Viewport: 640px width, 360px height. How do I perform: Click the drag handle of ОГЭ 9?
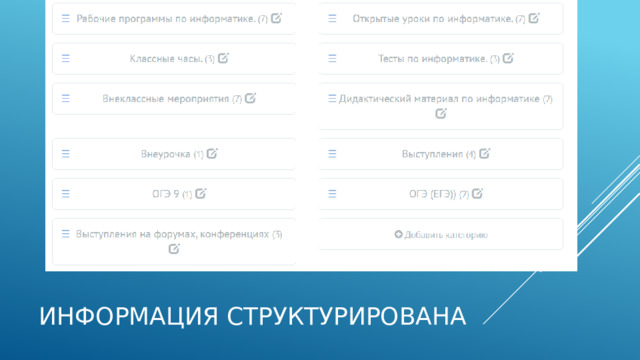[66, 194]
